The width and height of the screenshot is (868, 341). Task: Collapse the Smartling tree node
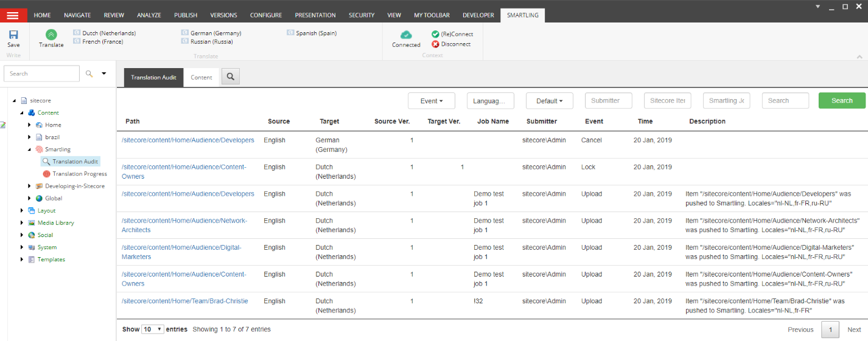[29, 149]
